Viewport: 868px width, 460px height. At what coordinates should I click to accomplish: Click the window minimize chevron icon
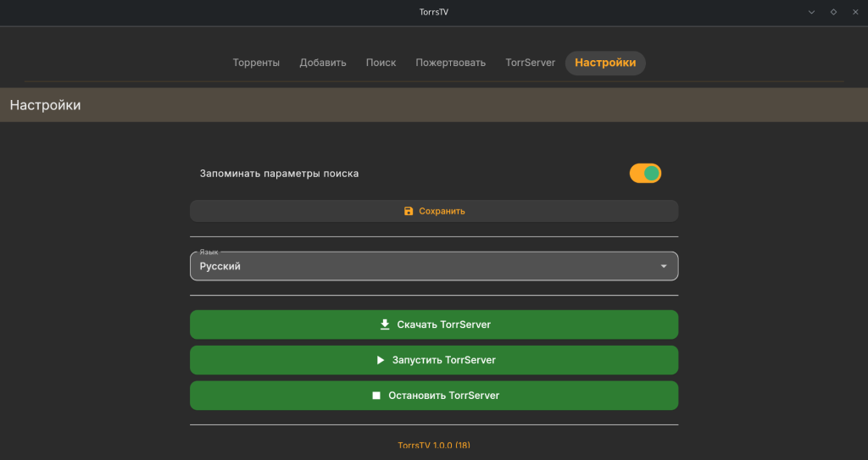812,12
